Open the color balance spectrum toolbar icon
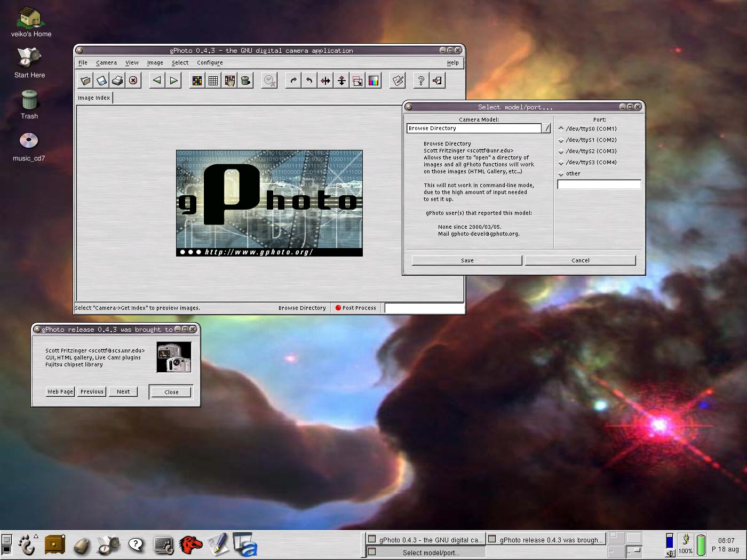 tap(373, 81)
